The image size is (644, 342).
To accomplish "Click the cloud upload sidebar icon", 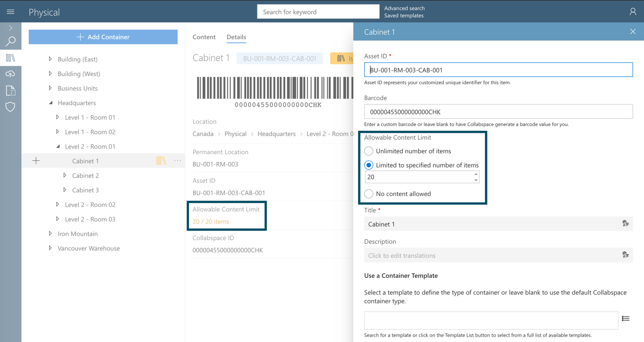I will 10,73.
